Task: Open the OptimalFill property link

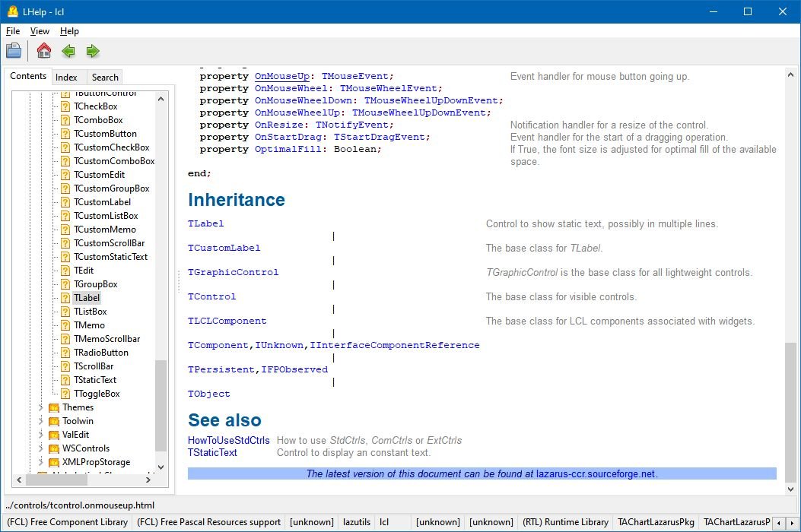Action: click(x=288, y=149)
